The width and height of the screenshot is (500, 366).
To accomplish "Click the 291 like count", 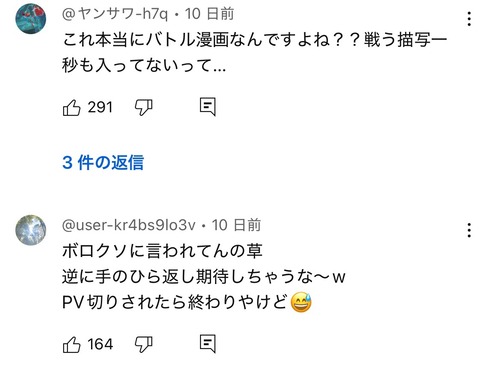I will click(x=100, y=107).
